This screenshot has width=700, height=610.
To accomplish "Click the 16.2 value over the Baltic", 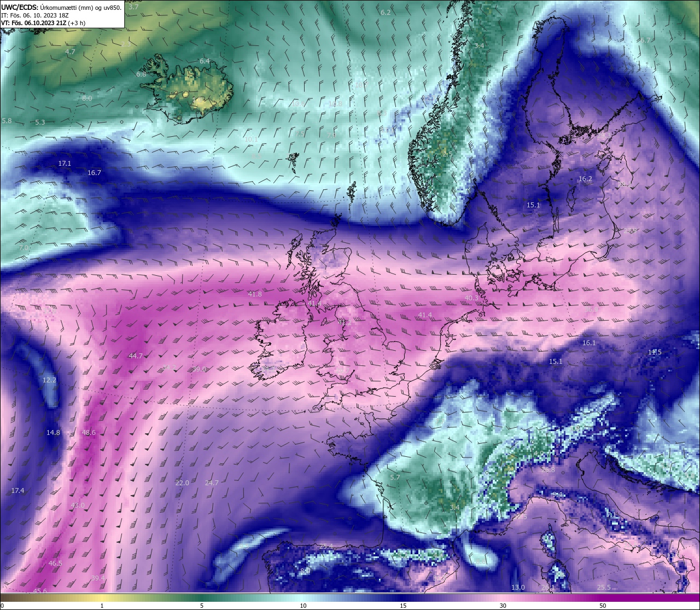I will (585, 178).
